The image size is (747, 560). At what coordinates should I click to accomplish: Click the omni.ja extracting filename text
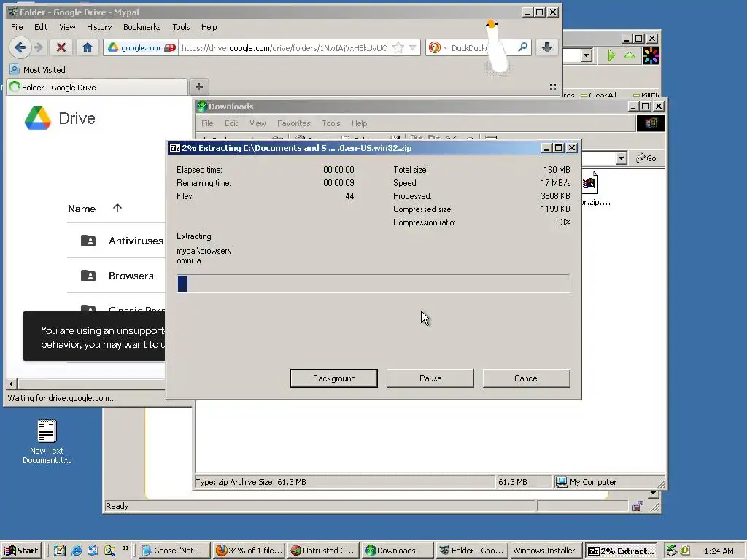[x=189, y=260]
